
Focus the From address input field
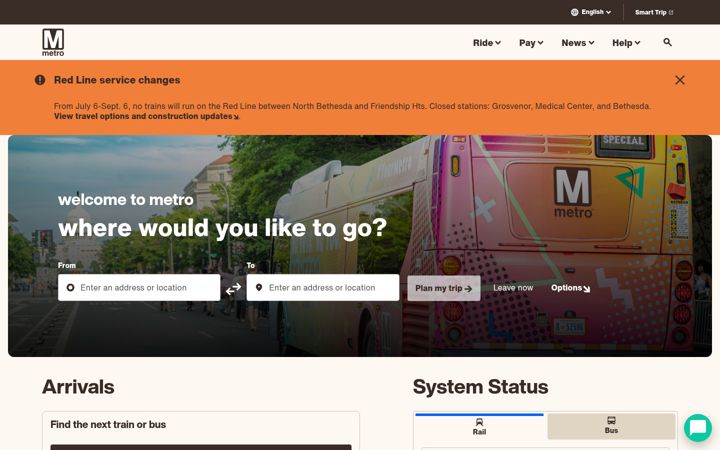139,287
